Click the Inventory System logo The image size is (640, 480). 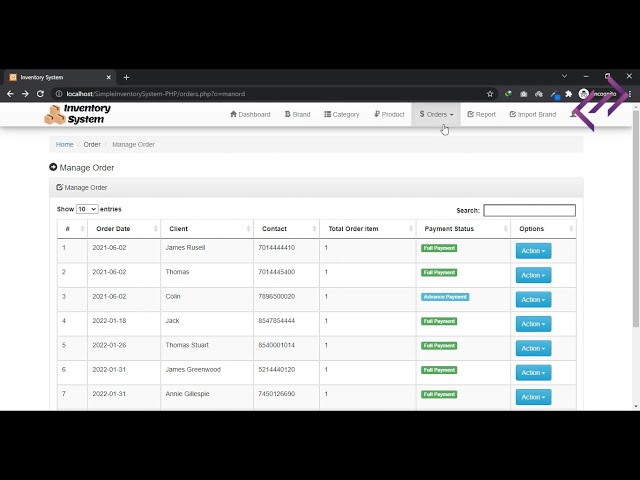[x=78, y=114]
